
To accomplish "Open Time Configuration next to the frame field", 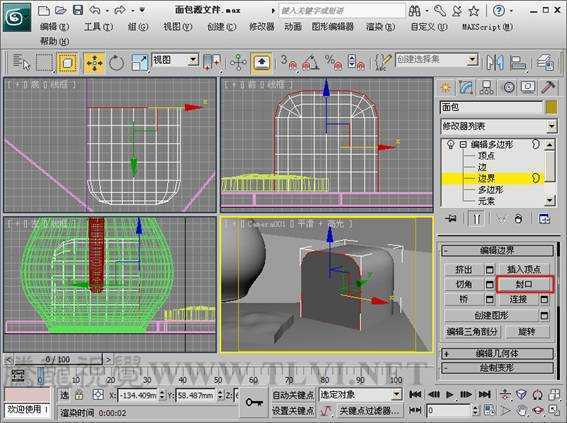I will pyautogui.click(x=489, y=410).
